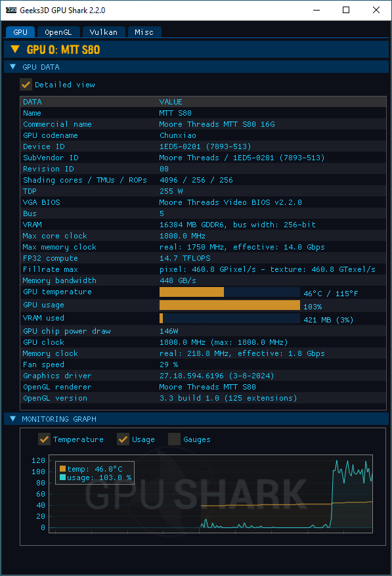The image size is (392, 576).
Task: Click the TDP value '255 W'
Action: click(171, 191)
